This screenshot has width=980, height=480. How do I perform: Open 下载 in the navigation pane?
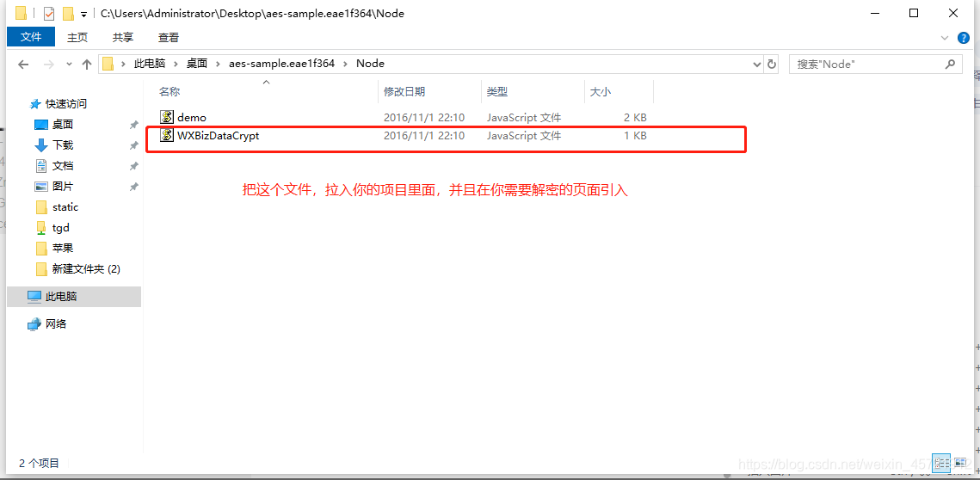63,145
